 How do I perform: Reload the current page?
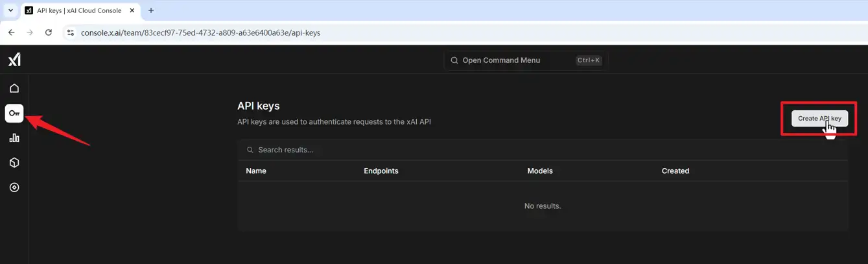(x=49, y=32)
